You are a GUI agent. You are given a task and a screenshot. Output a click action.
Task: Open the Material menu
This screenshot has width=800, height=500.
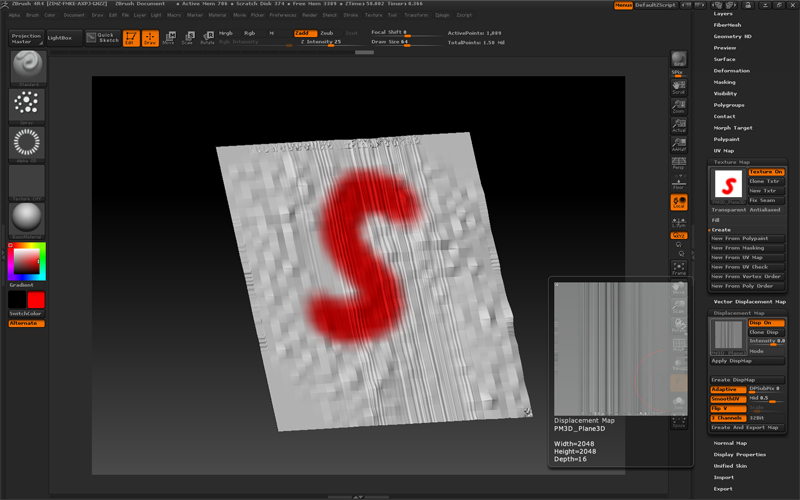(217, 15)
